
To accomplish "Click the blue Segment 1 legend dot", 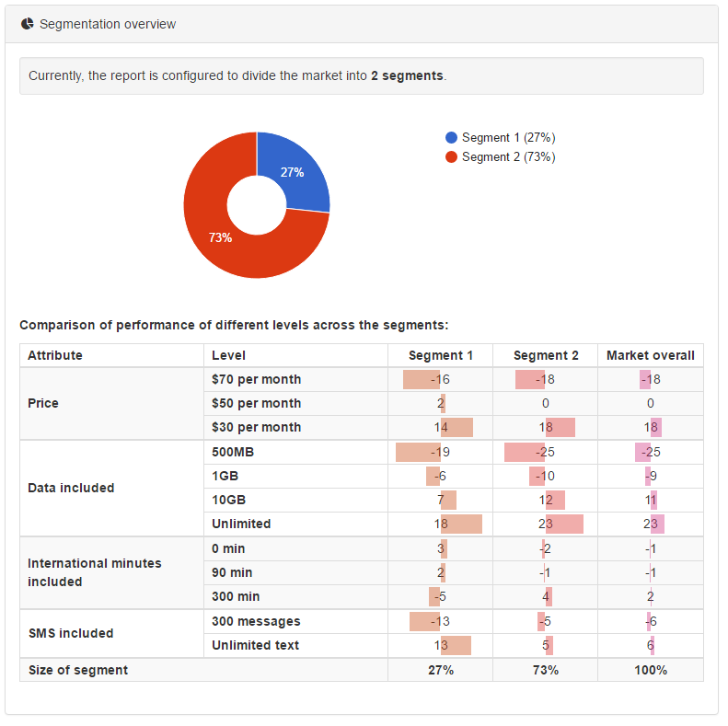I will [451, 137].
